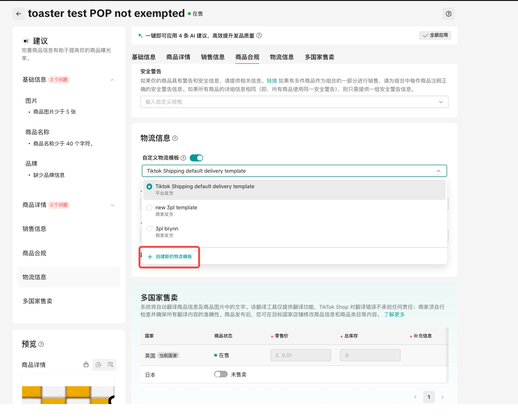Select the shopping bag preview icon
The width and height of the screenshot is (518, 420).
tap(86, 365)
